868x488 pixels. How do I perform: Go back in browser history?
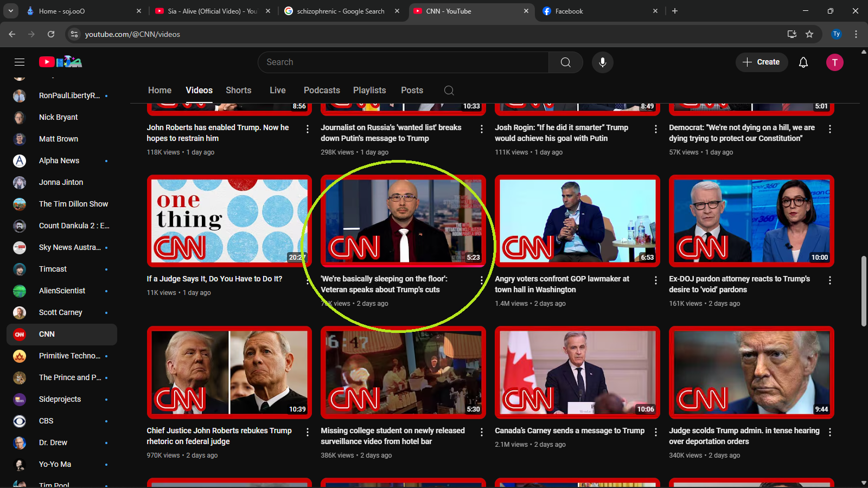(x=12, y=34)
